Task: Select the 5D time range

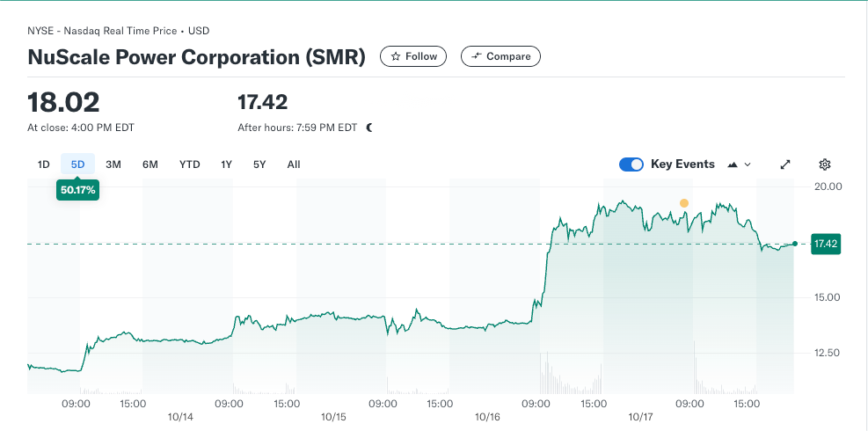Action: click(77, 164)
